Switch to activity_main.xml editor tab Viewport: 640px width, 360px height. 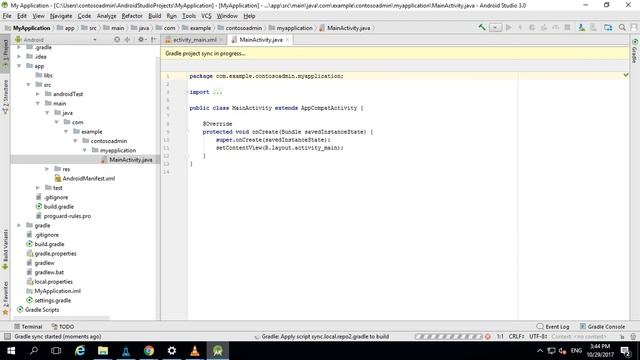coord(194,40)
